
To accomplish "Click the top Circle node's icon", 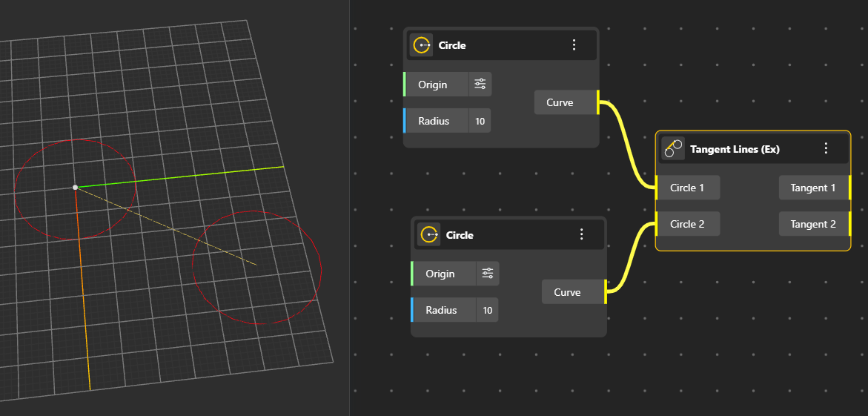I will click(423, 45).
